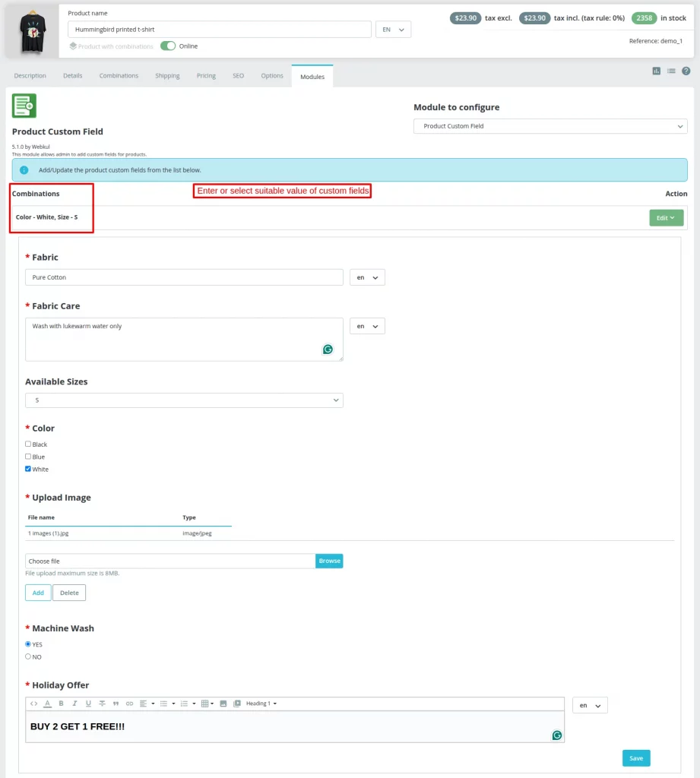Switch to the Options tab
This screenshot has width=700, height=778.
pyautogui.click(x=272, y=75)
